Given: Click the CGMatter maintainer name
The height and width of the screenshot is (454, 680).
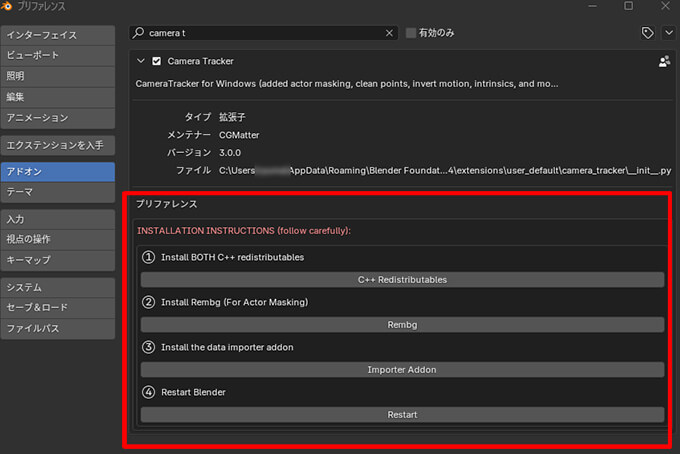Looking at the screenshot, I should [x=239, y=135].
